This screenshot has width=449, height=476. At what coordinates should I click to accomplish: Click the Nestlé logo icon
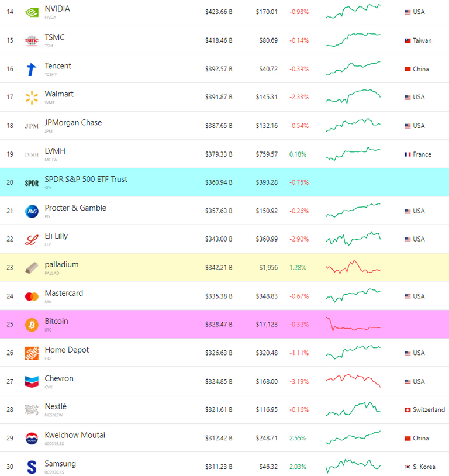tap(32, 410)
